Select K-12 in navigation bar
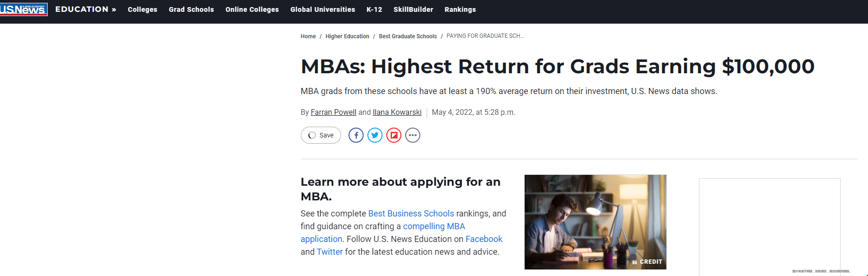868x276 pixels. (374, 9)
